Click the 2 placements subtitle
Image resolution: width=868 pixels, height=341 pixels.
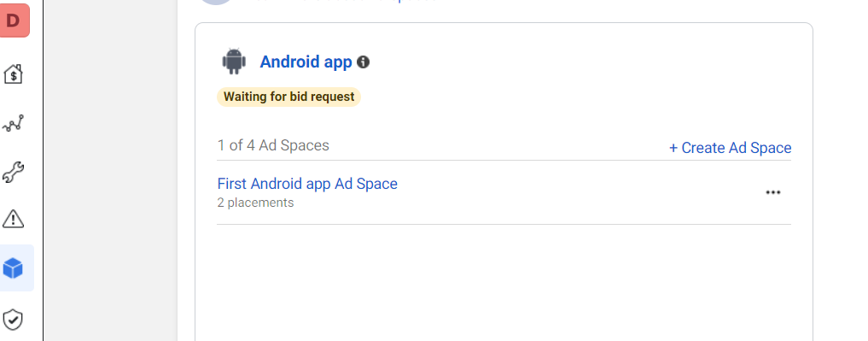[255, 203]
